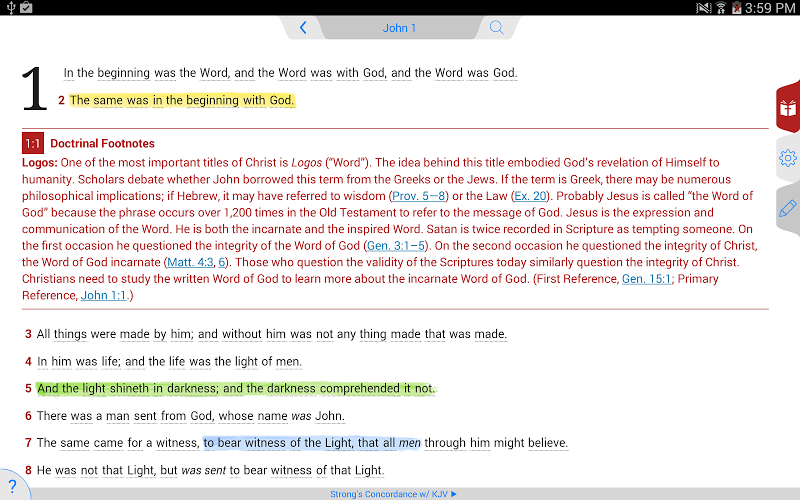Open the search magnifier icon

click(496, 28)
